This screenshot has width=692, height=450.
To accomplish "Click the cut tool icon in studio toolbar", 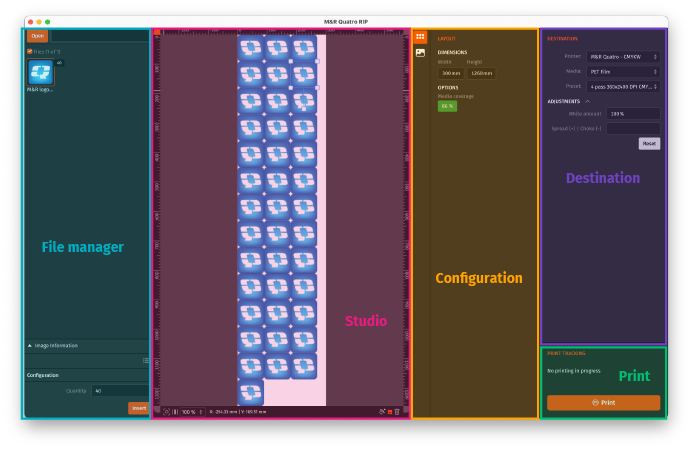I will tap(381, 411).
